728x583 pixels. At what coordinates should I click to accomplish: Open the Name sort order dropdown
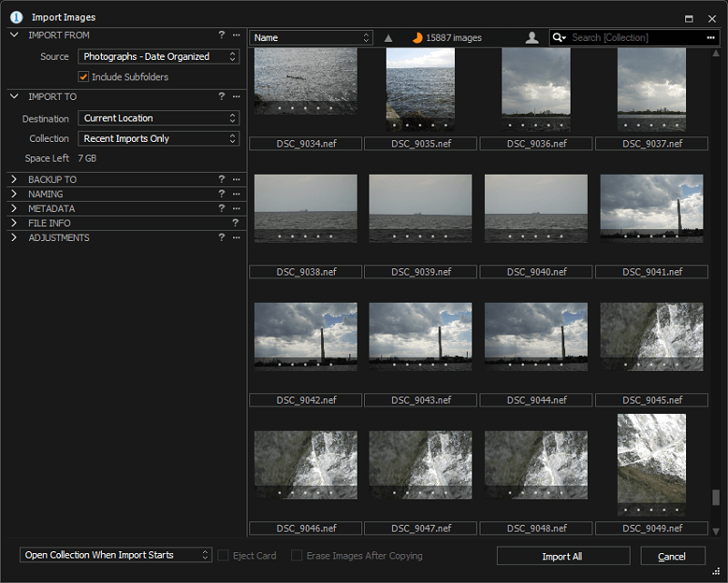(x=311, y=37)
